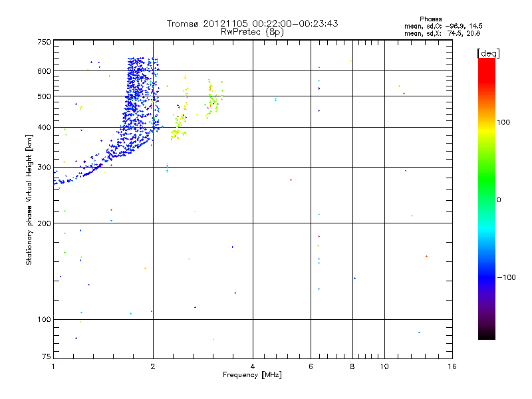532x399 pixels.
Task: Click y-axis tick label '75'
Action: click(47, 356)
